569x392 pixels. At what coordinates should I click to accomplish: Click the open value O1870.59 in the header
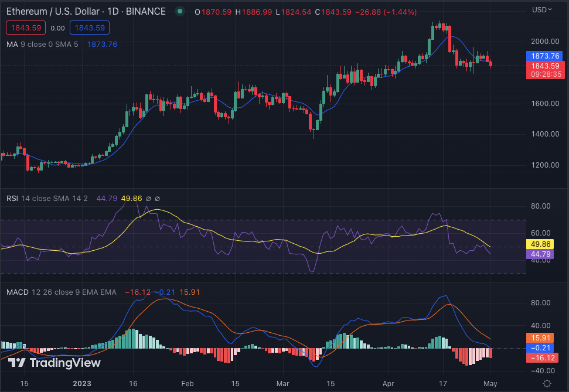click(213, 12)
